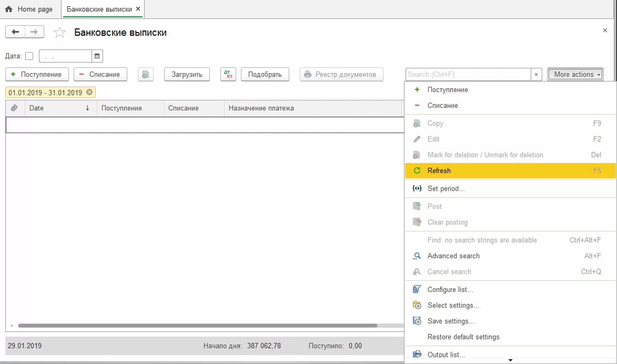Open Advanced search from the menu
Viewport: 617px width, 364px height.
tap(510, 256)
